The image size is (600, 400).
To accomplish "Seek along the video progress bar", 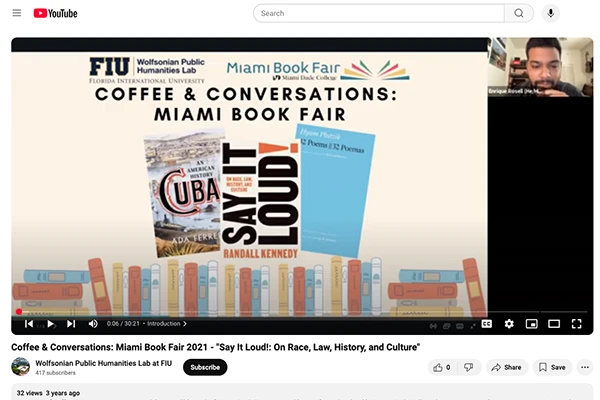I will (302, 312).
